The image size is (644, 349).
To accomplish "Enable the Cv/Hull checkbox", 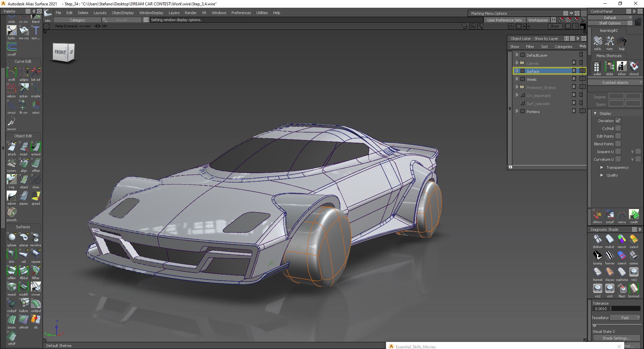I will coord(618,128).
